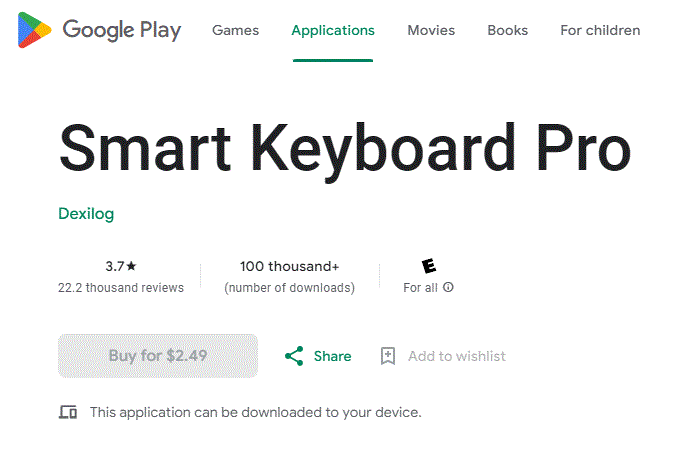Image resolution: width=685 pixels, height=476 pixels.
Task: Click the device compatibility icon
Action: (68, 412)
